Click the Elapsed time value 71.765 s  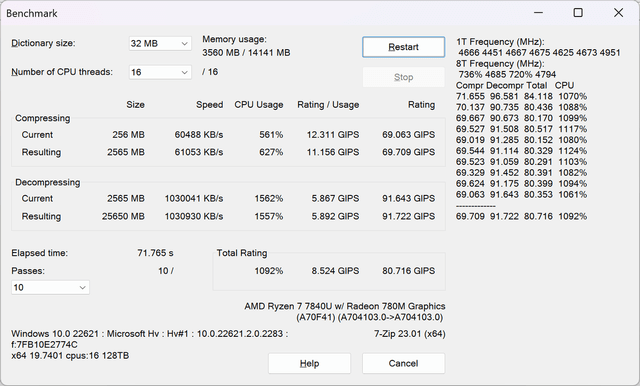coord(155,253)
